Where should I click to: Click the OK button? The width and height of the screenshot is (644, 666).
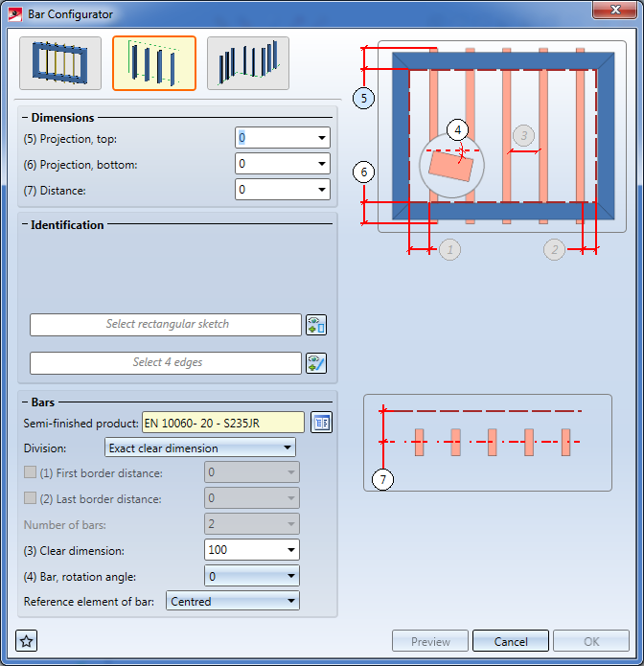[591, 641]
